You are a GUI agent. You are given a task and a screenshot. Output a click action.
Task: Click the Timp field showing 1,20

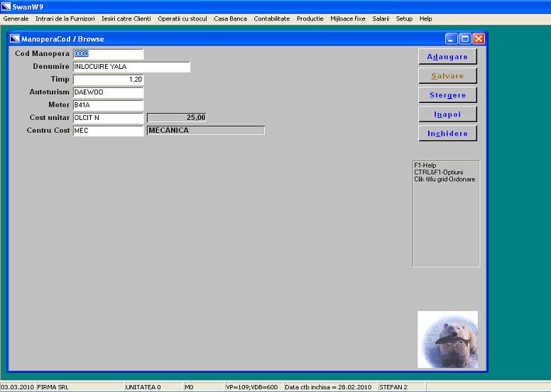[108, 80]
